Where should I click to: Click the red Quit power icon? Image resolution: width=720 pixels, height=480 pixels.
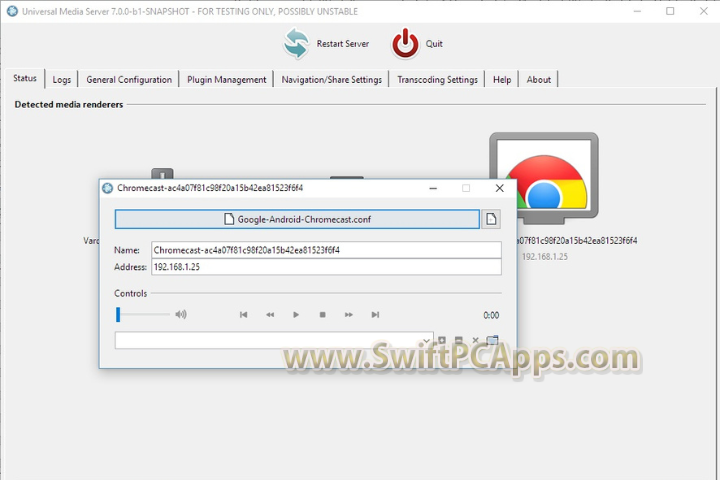(405, 44)
